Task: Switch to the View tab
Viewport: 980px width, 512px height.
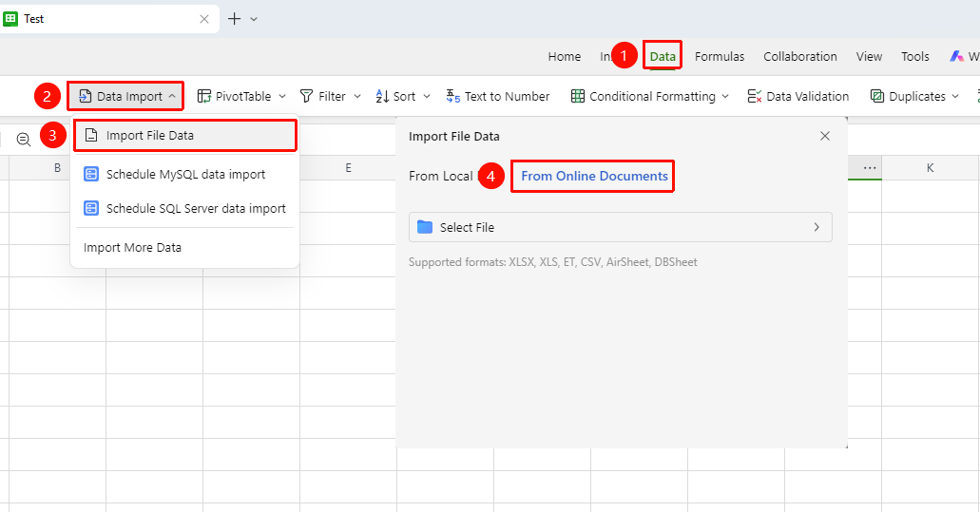Action: pos(869,56)
